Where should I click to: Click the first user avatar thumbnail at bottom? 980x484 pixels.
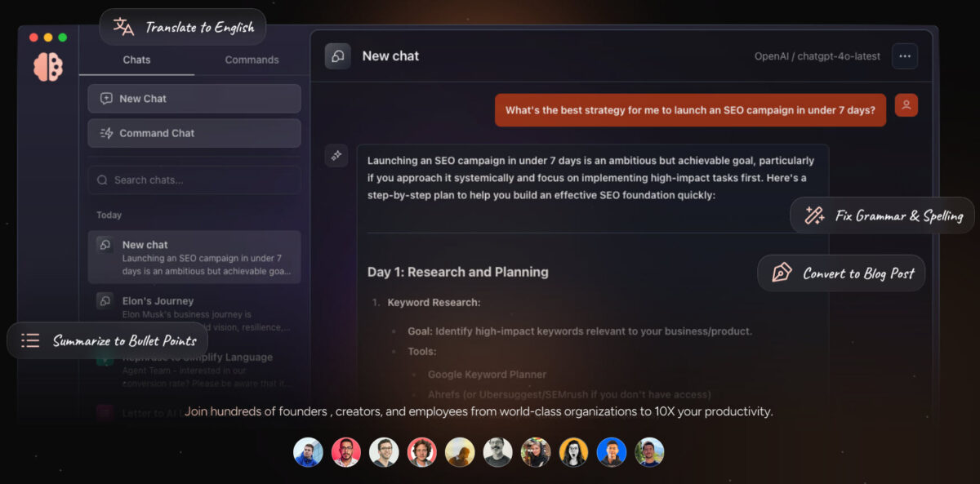308,451
